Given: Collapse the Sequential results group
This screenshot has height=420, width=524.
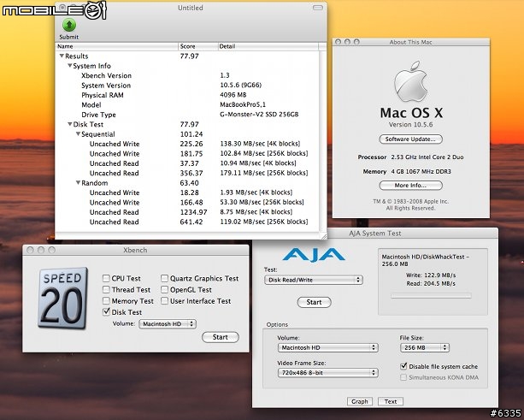Looking at the screenshot, I should click(x=78, y=133).
